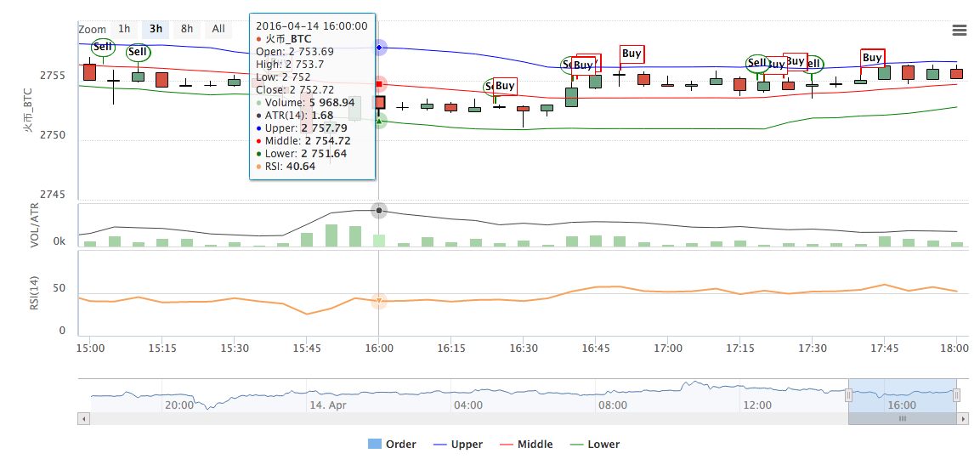This screenshot has height=459, width=980.
Task: Click the Buy flag near 16:50
Action: (632, 54)
